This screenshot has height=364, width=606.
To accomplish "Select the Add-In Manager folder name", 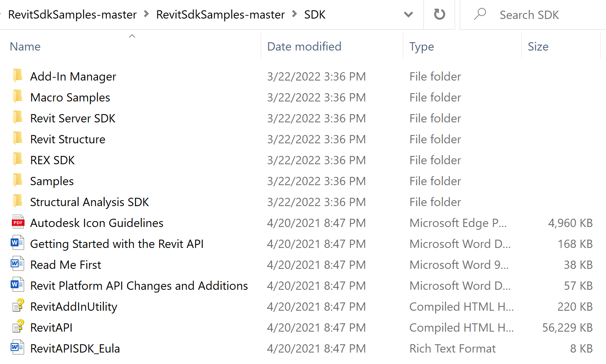I will pyautogui.click(x=73, y=76).
